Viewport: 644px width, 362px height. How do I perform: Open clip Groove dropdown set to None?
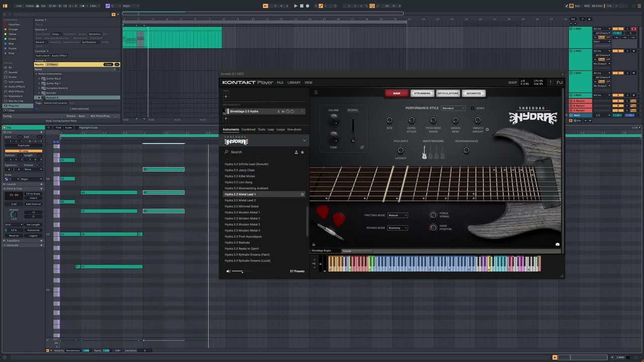click(x=33, y=169)
